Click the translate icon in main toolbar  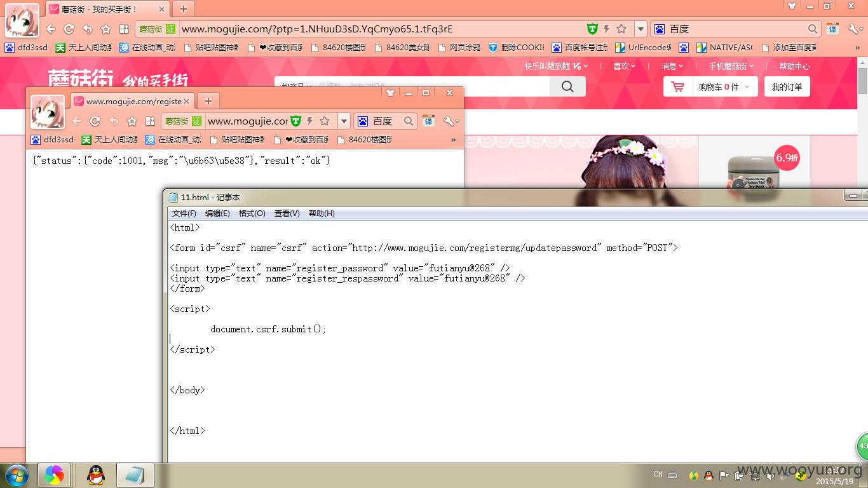832,29
